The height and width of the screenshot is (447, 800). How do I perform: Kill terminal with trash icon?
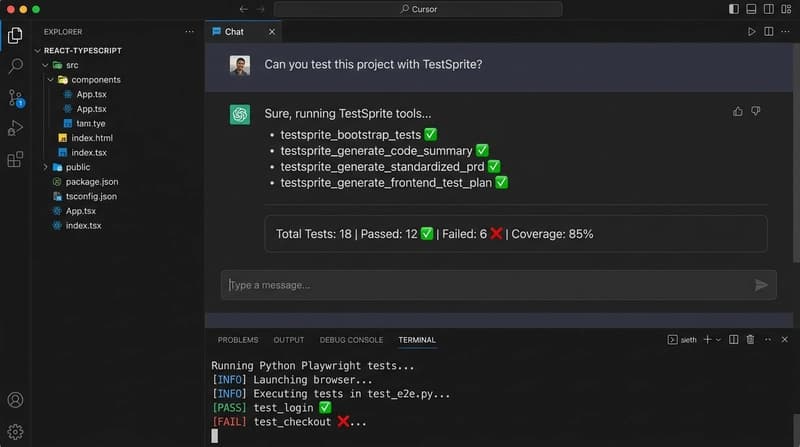tap(751, 340)
